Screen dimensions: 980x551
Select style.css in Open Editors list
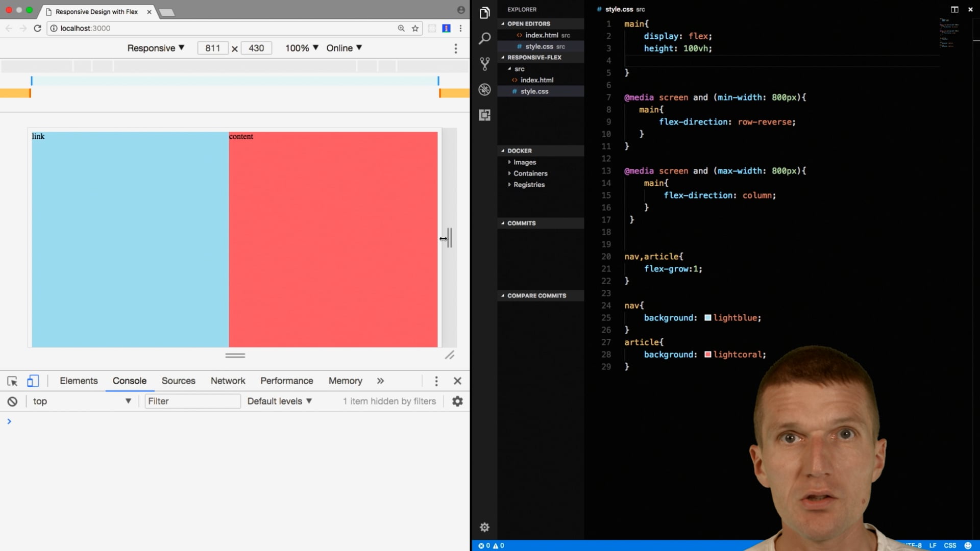pos(541,46)
